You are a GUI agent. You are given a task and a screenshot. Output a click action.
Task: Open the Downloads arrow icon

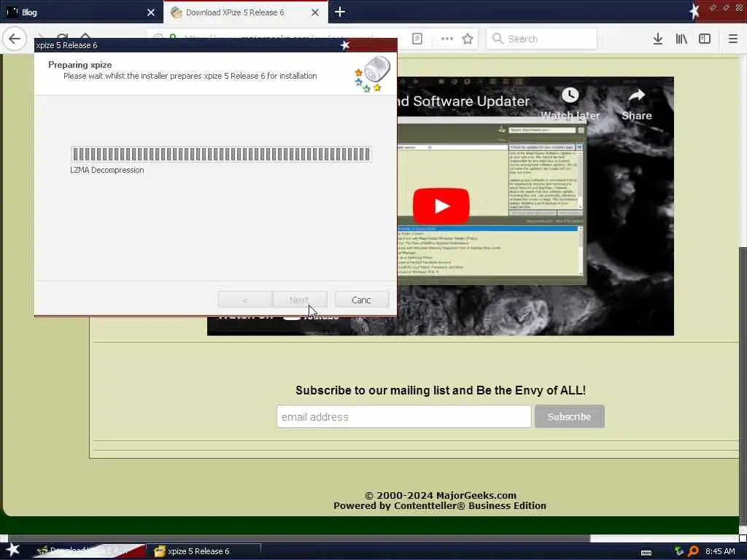(658, 39)
